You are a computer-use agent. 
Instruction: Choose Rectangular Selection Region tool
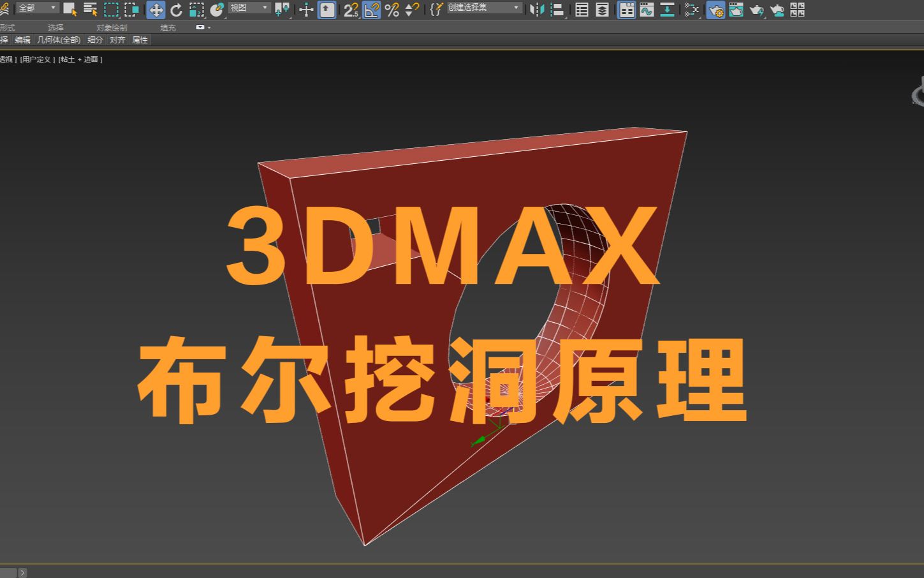click(111, 9)
